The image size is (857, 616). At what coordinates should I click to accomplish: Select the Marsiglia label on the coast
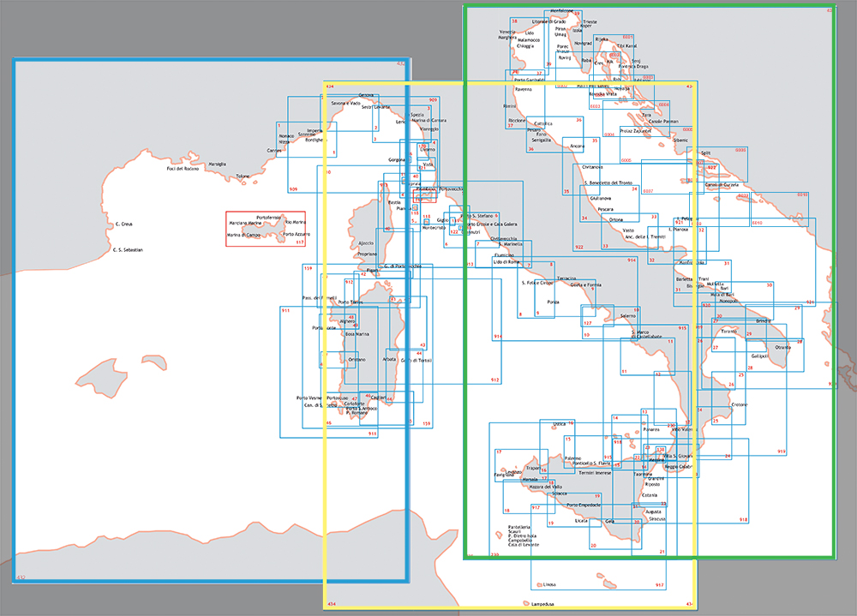tap(218, 163)
